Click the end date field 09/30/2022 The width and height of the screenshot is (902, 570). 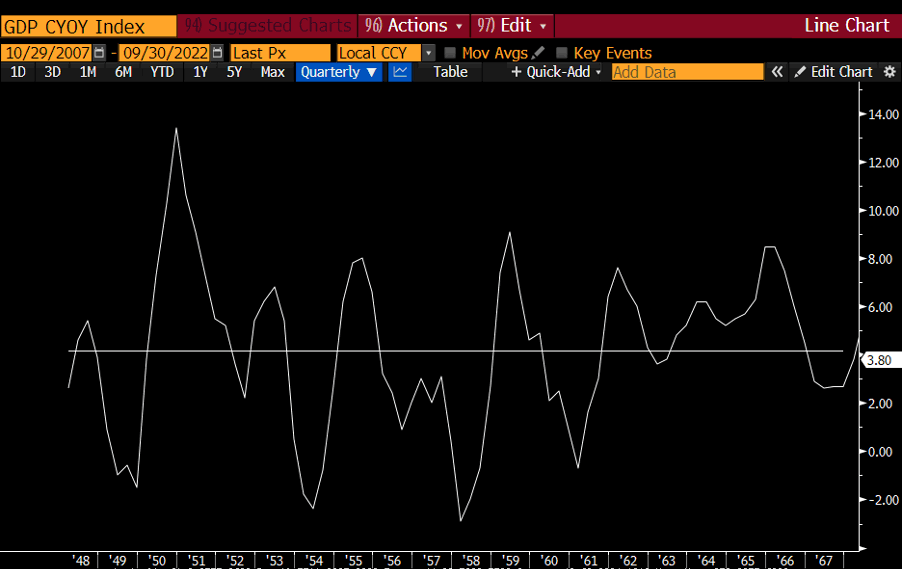[x=165, y=53]
